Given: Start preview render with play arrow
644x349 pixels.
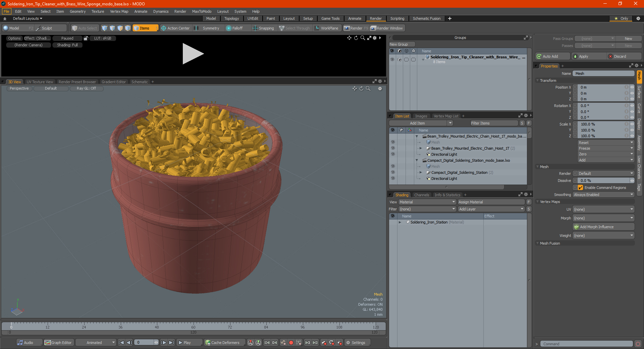Looking at the screenshot, I should click(193, 54).
